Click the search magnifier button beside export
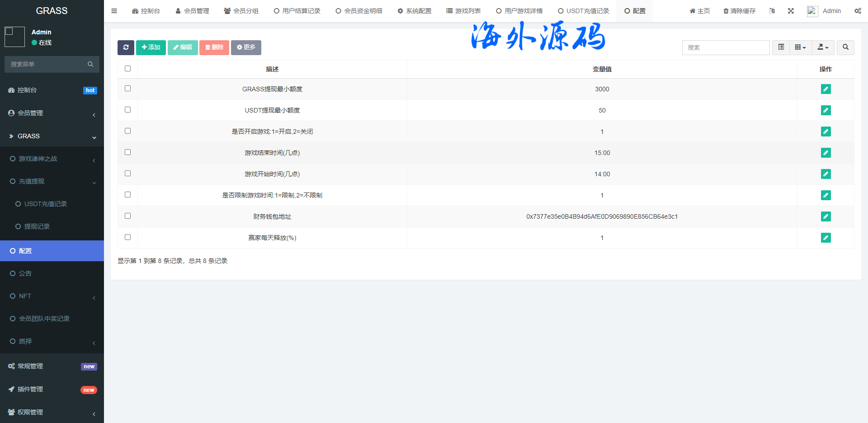This screenshot has width=868, height=423. pyautogui.click(x=845, y=47)
